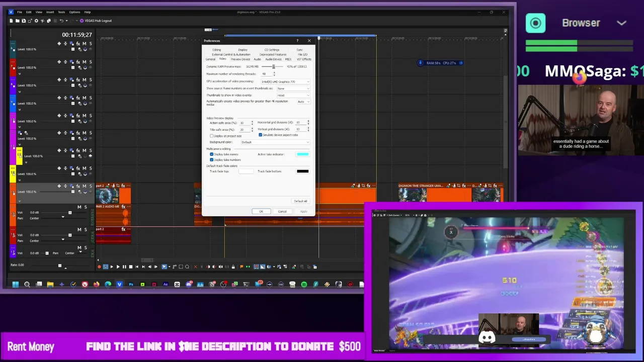
Task: Click the Title safe area input field
Action: (x=245, y=130)
